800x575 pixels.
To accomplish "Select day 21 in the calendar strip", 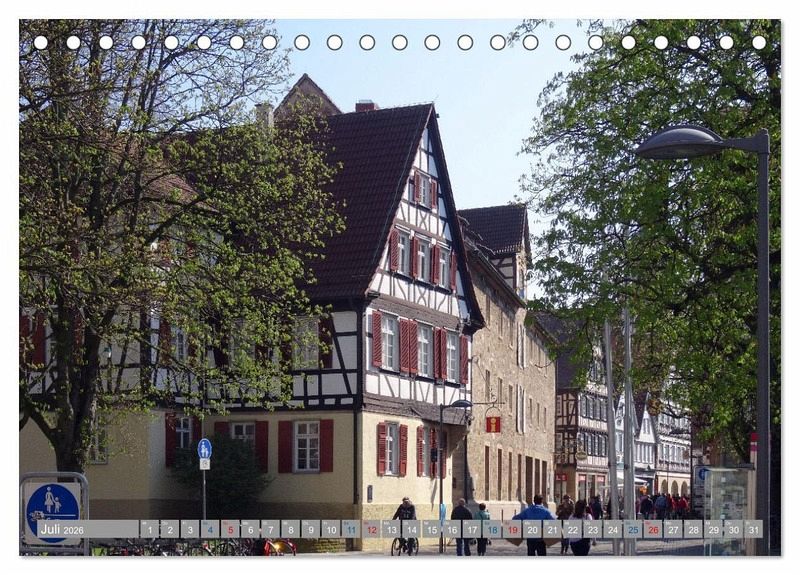I will click(553, 529).
